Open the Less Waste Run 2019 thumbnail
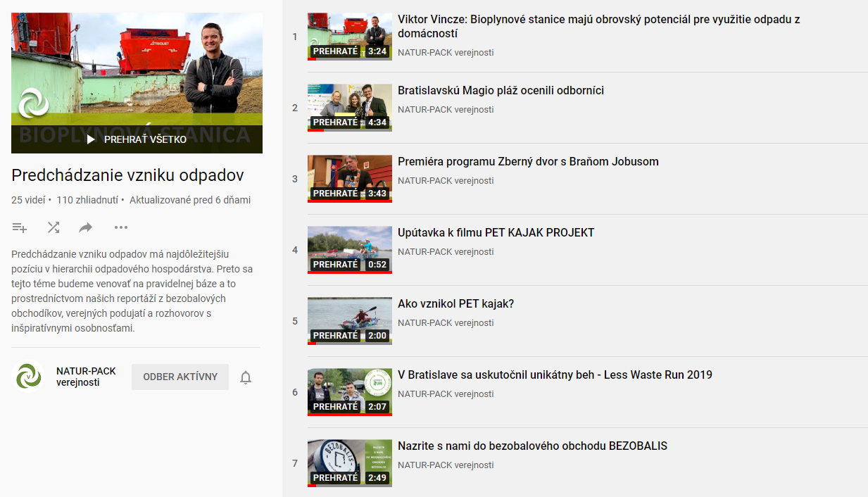Viewport: 868px width, 497px height. point(350,392)
